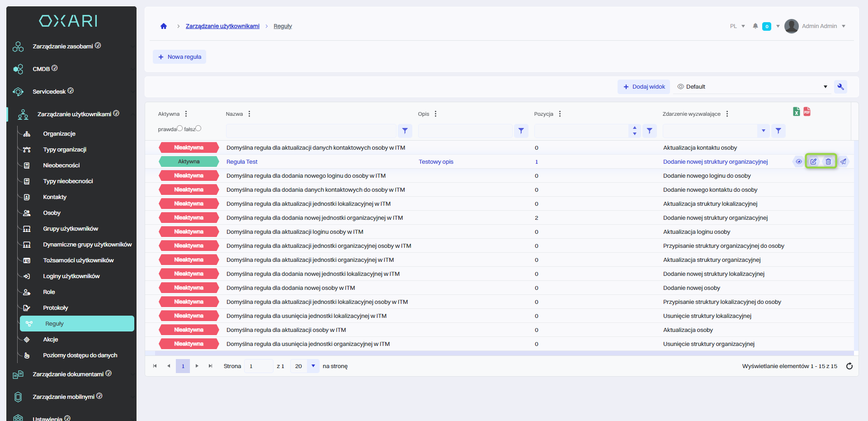Select the 'fałsz' radio filter
The image size is (868, 421).
(x=198, y=128)
